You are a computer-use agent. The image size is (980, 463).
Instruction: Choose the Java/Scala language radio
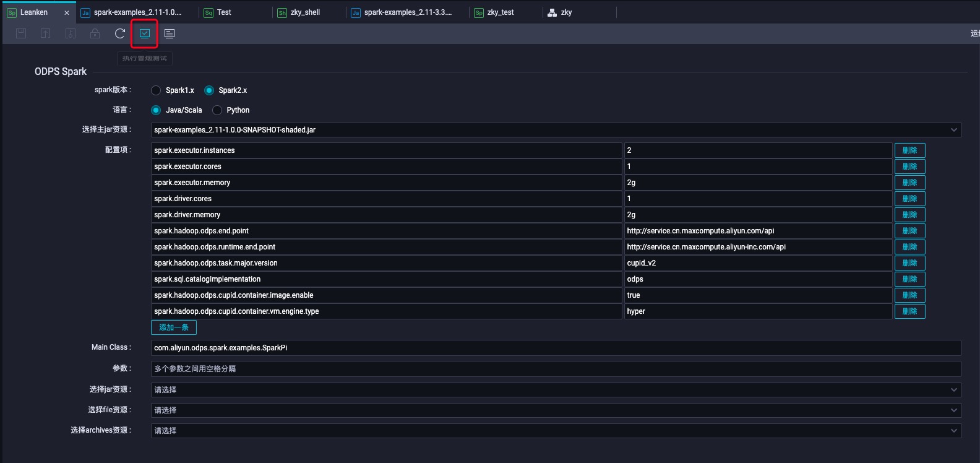coord(156,110)
